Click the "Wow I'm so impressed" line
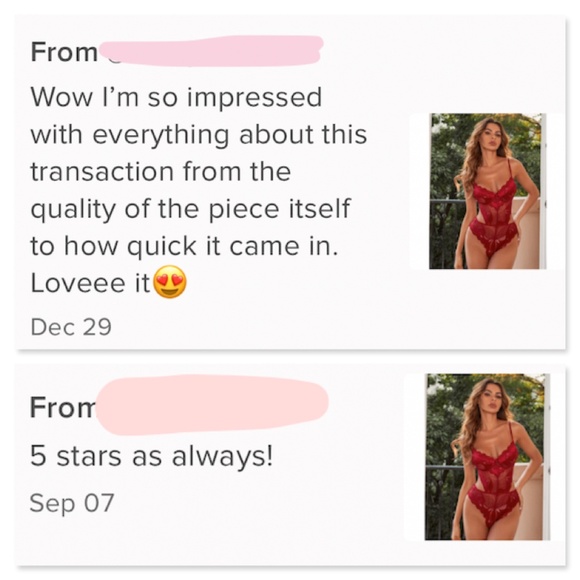This screenshot has height=580, width=580. (176, 98)
